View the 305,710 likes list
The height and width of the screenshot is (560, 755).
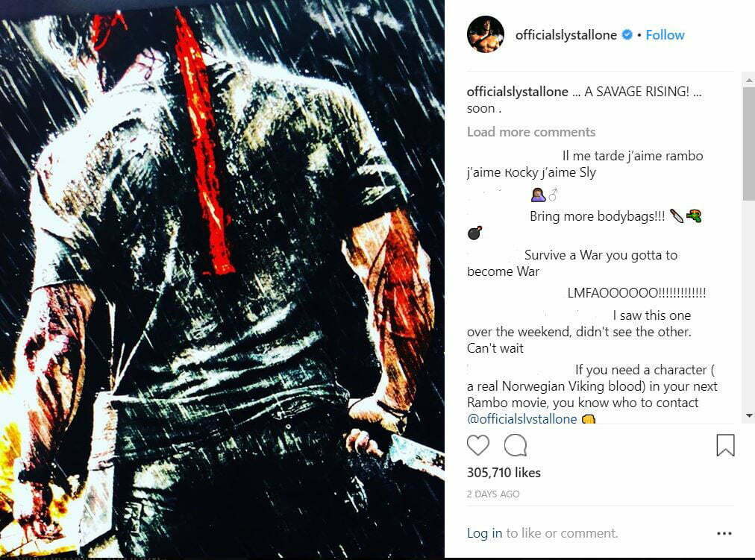pyautogui.click(x=504, y=473)
